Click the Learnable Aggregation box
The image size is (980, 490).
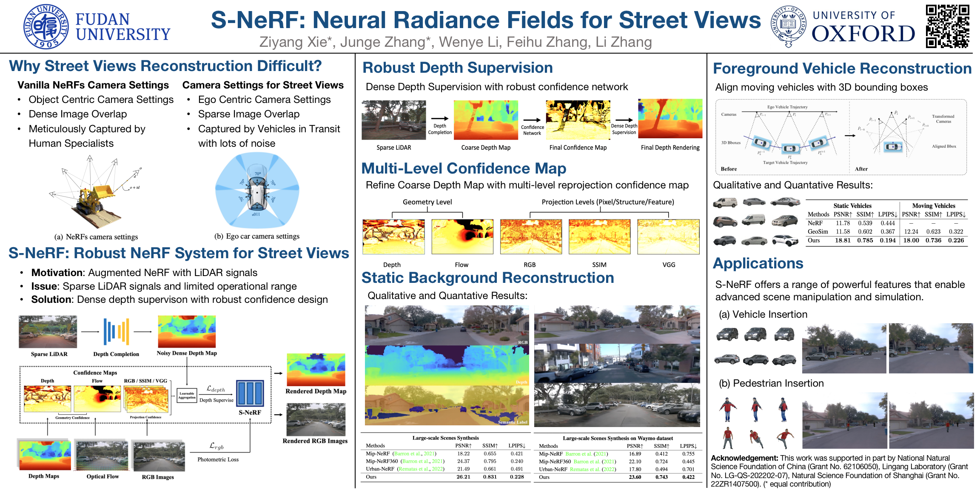tap(187, 395)
